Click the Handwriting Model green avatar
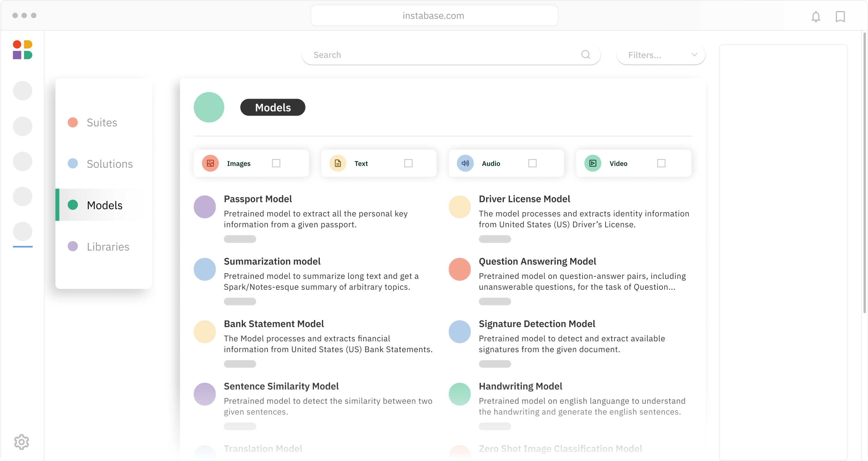Image resolution: width=868 pixels, height=461 pixels. [460, 394]
